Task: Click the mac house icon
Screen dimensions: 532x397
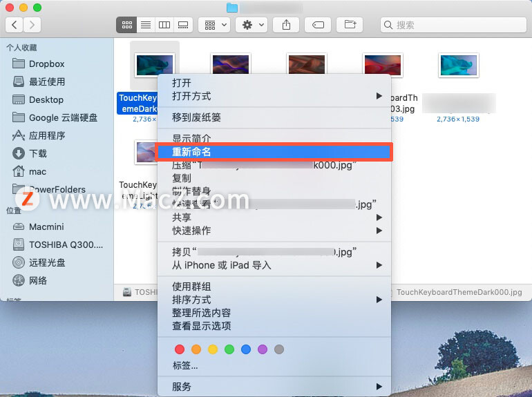Action: coord(19,171)
